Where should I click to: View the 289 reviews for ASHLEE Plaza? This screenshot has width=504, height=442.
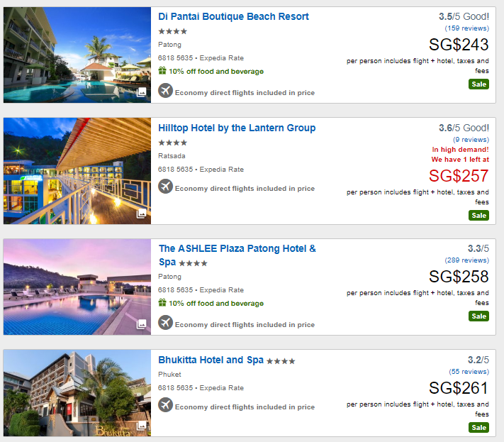(x=466, y=260)
